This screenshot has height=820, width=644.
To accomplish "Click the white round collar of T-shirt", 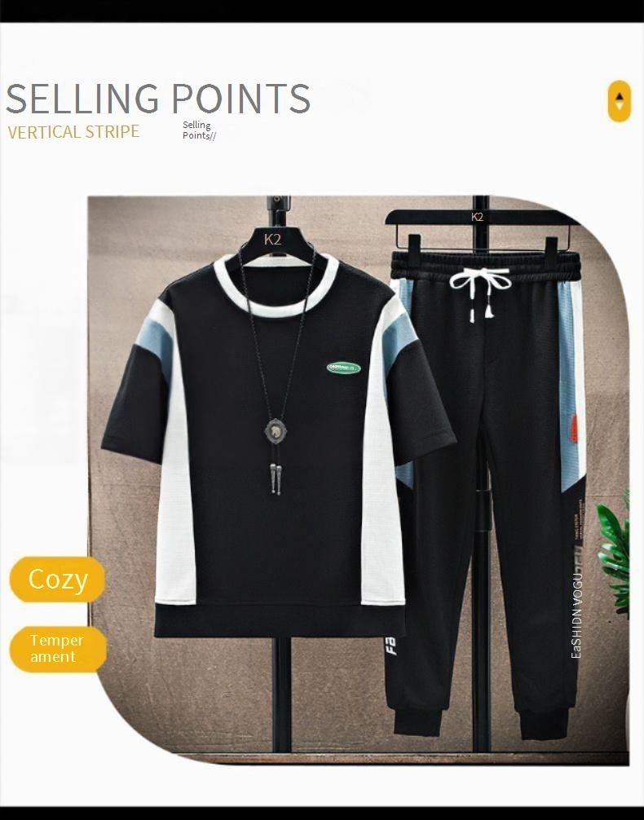I will point(276,287).
